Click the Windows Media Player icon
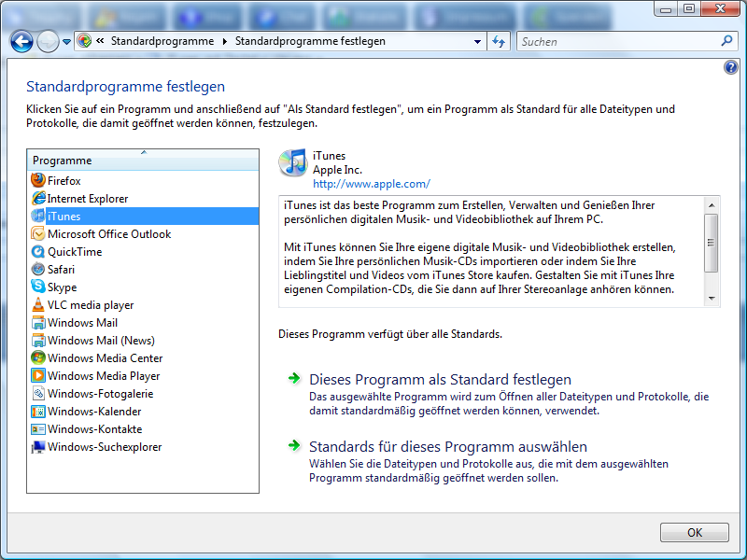Image resolution: width=747 pixels, height=560 pixels. click(x=38, y=376)
